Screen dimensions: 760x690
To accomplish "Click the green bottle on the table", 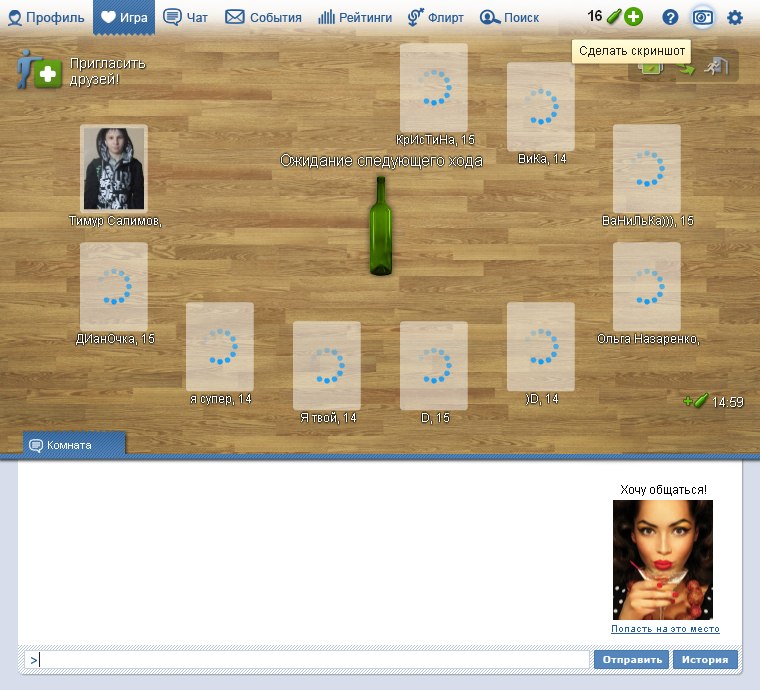I will pos(380,226).
